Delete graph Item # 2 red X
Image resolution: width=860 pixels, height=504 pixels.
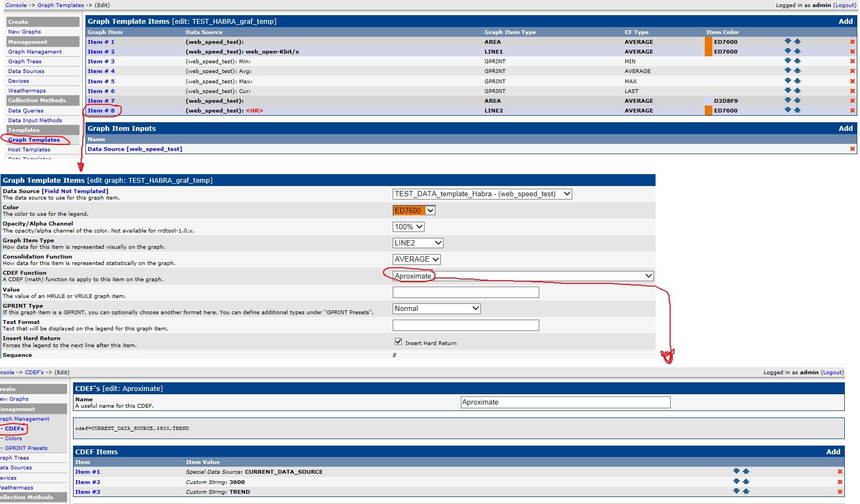(852, 51)
